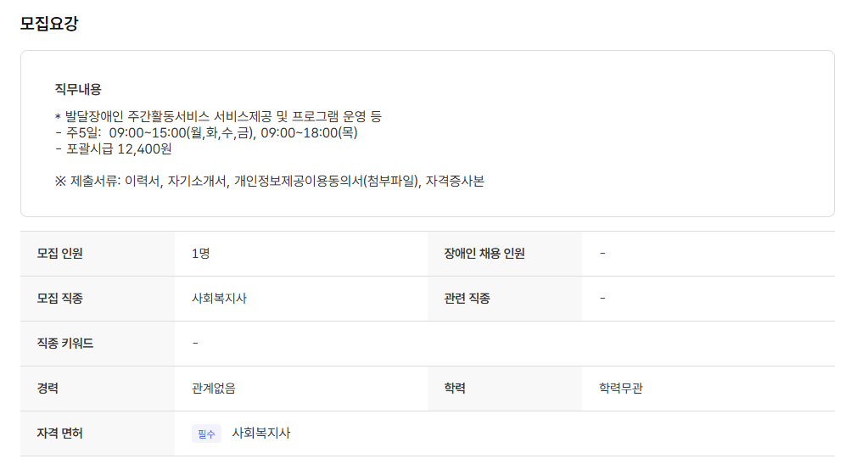This screenshot has height=470, width=868.
Task: Click the 모집 인원 row label
Action: click(x=60, y=254)
